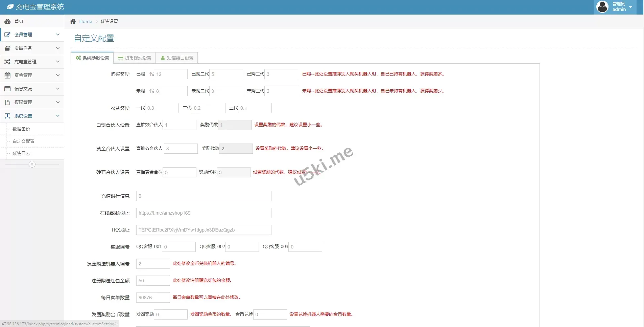Screen dimensions: 644x327
Task: Open the 资金管理 calendar icon
Action: click(x=7, y=75)
